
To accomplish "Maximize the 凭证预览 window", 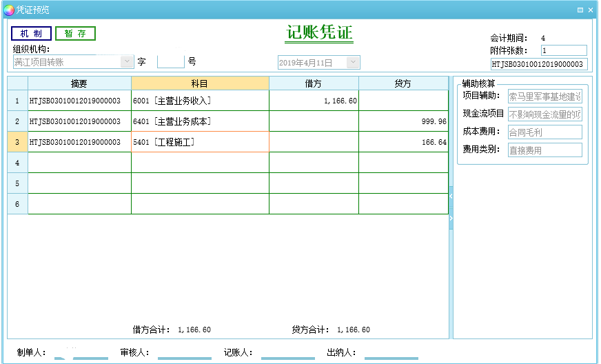I will click(580, 10).
